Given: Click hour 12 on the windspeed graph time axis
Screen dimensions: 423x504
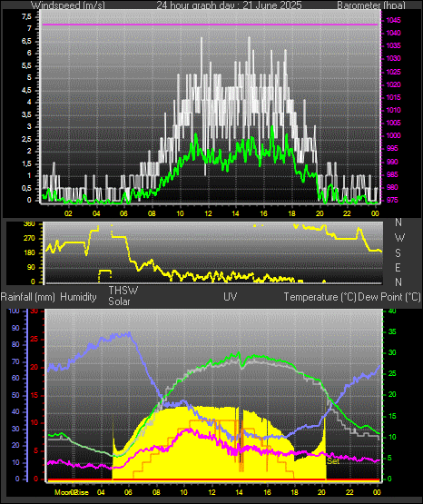Looking at the screenshot, I should tap(208, 213).
